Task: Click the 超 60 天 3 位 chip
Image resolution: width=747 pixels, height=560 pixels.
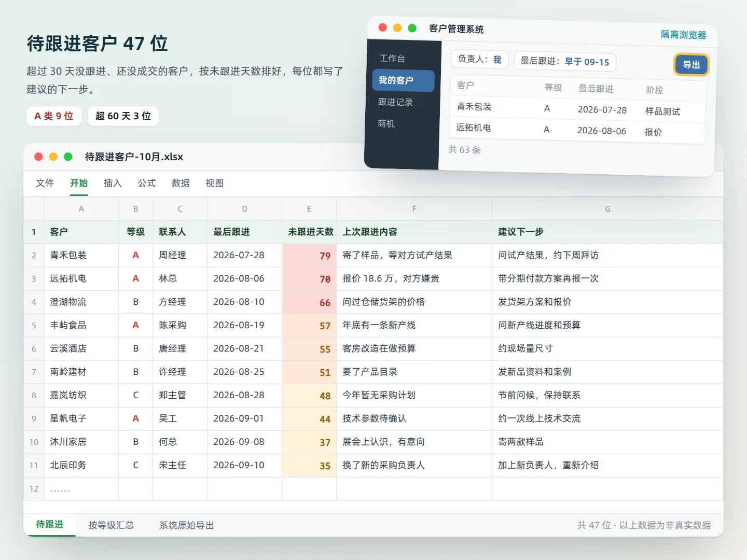Action: pyautogui.click(x=123, y=116)
